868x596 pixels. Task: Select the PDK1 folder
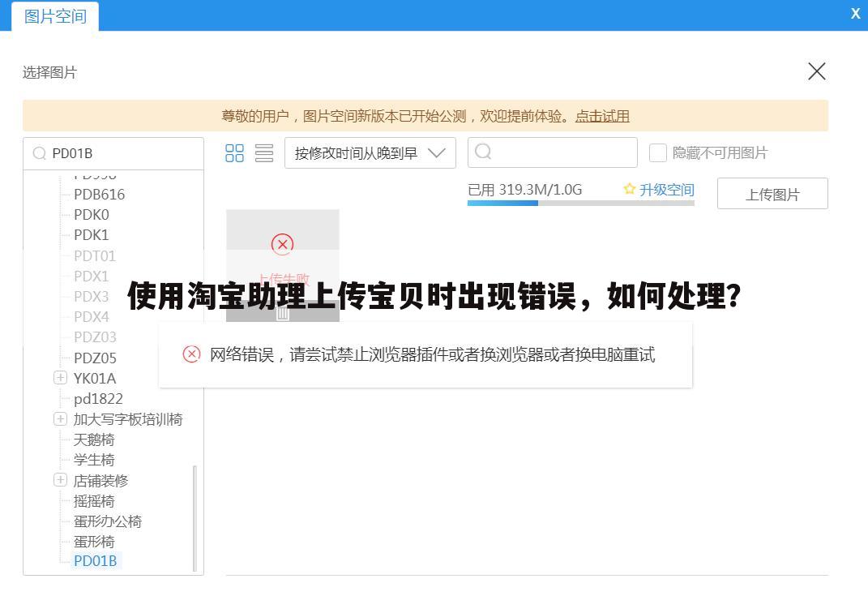click(92, 235)
